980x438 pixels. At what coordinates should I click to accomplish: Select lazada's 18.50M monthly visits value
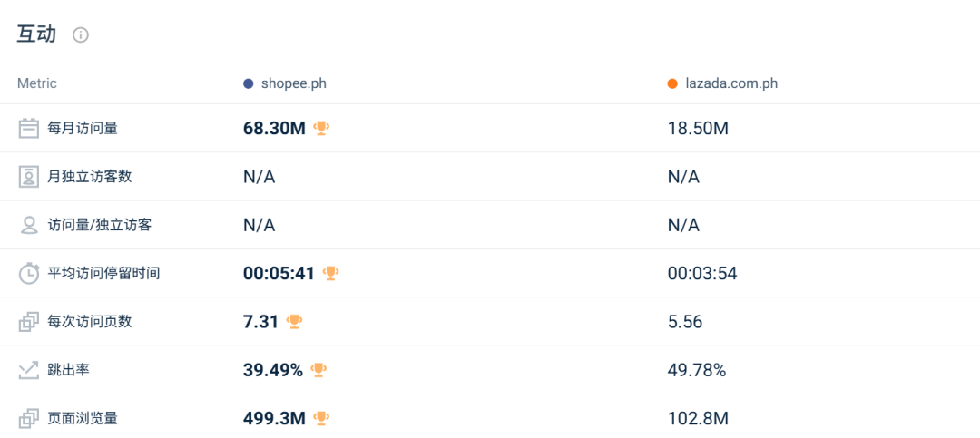pos(698,128)
